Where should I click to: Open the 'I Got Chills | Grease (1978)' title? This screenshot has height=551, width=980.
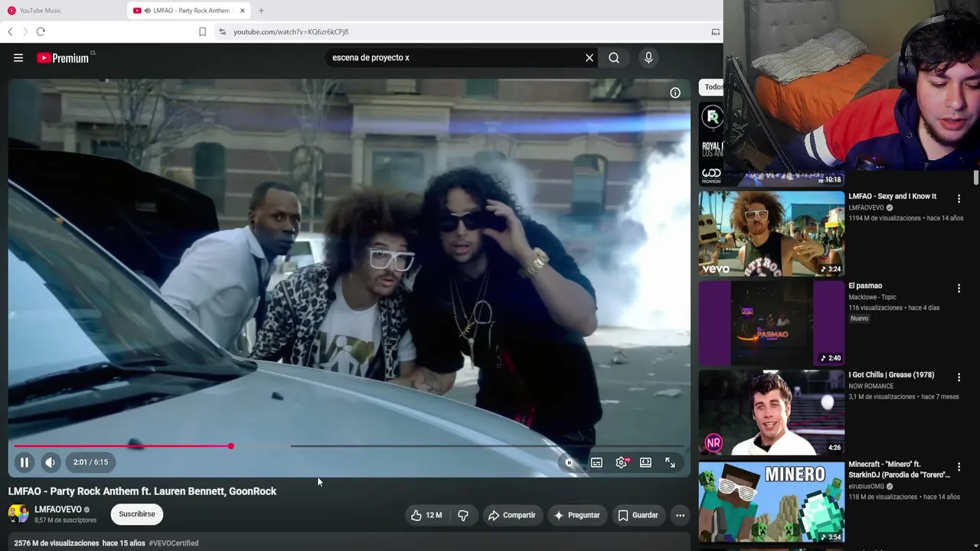891,375
